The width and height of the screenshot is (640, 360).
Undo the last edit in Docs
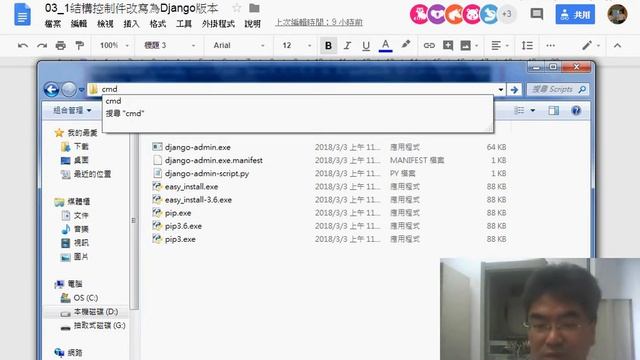pyautogui.click(x=23, y=45)
